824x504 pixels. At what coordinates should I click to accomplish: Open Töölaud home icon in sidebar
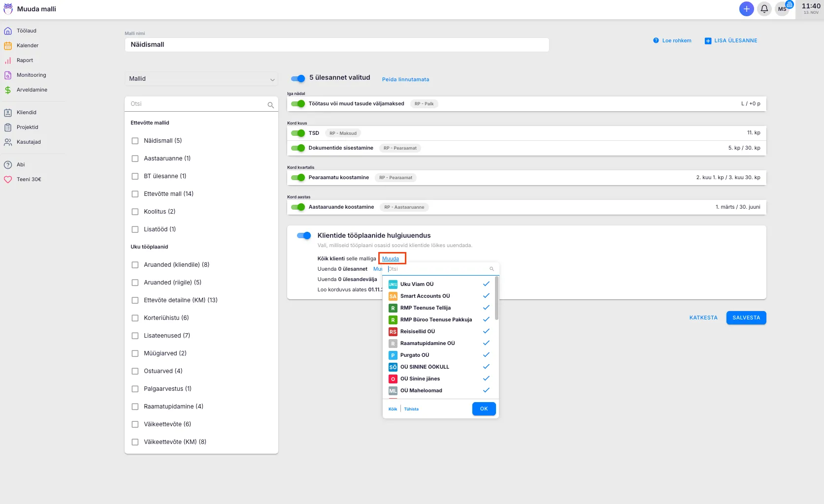coord(8,31)
